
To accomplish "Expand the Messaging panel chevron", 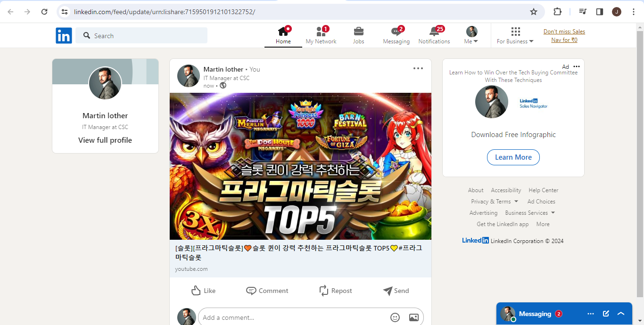I will (x=621, y=314).
